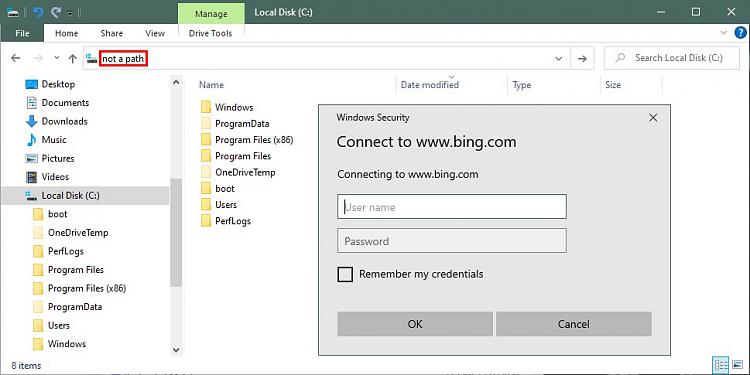Image resolution: width=750 pixels, height=375 pixels.
Task: Click the Password field
Action: (452, 241)
